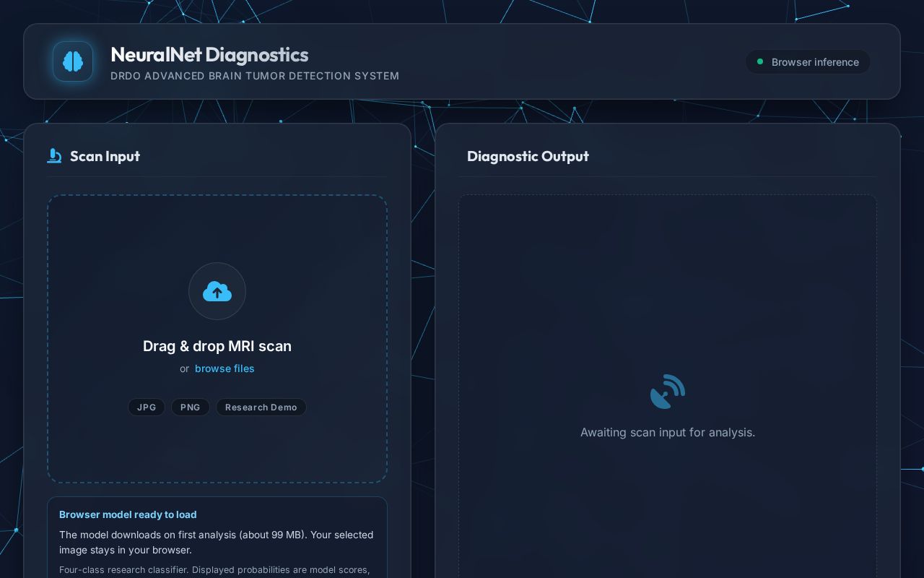
Task: Click the Awaiting scan input message
Action: click(668, 432)
